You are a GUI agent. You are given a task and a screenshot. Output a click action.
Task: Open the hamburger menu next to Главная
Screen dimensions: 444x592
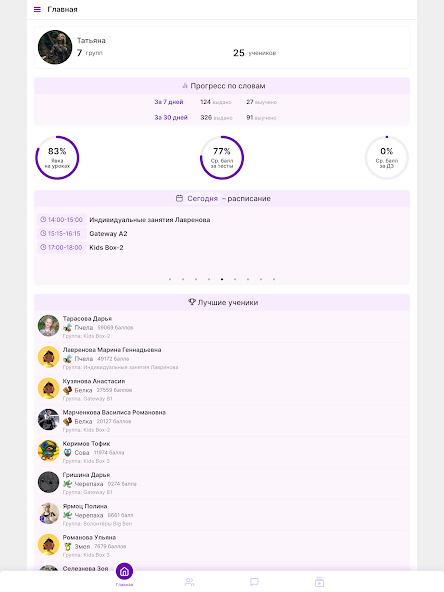click(37, 9)
